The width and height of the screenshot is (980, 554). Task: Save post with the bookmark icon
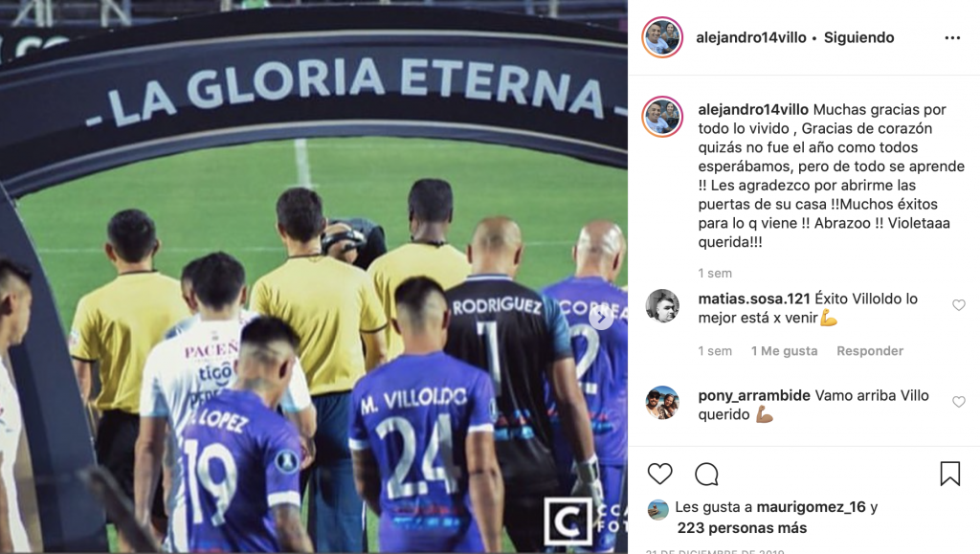(950, 474)
